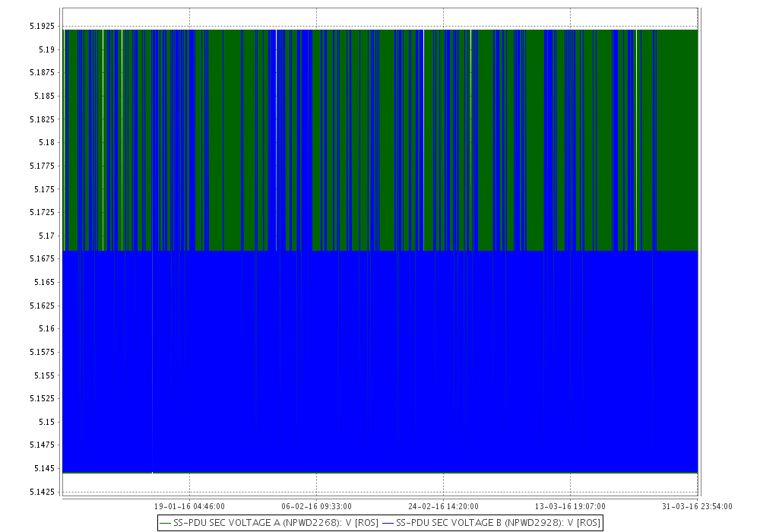This screenshot has width=760, height=532.
Task: Click the x-axis label 31-03-16 23:54:00
Action: [x=697, y=506]
